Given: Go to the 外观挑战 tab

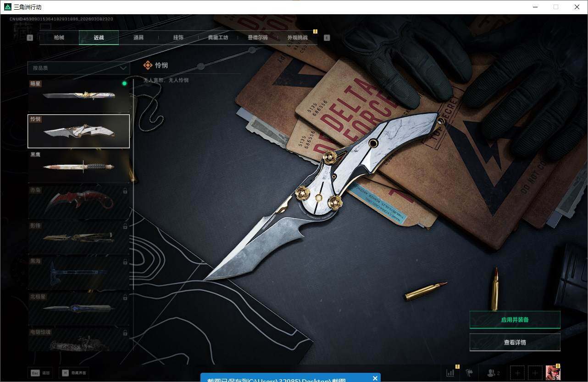Looking at the screenshot, I should pos(297,38).
